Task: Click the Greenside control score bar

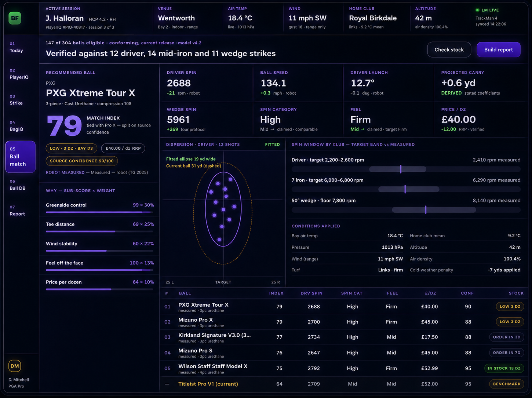Action: click(x=99, y=212)
